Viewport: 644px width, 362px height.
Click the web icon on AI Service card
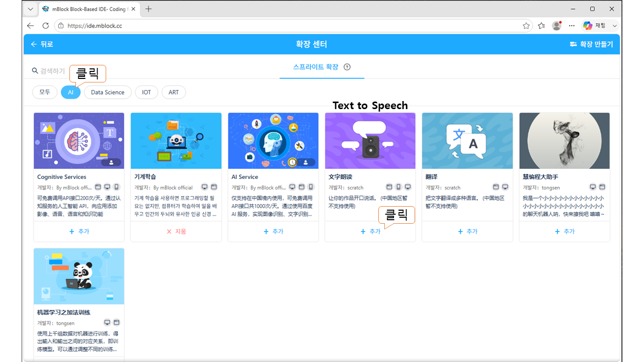(301, 187)
